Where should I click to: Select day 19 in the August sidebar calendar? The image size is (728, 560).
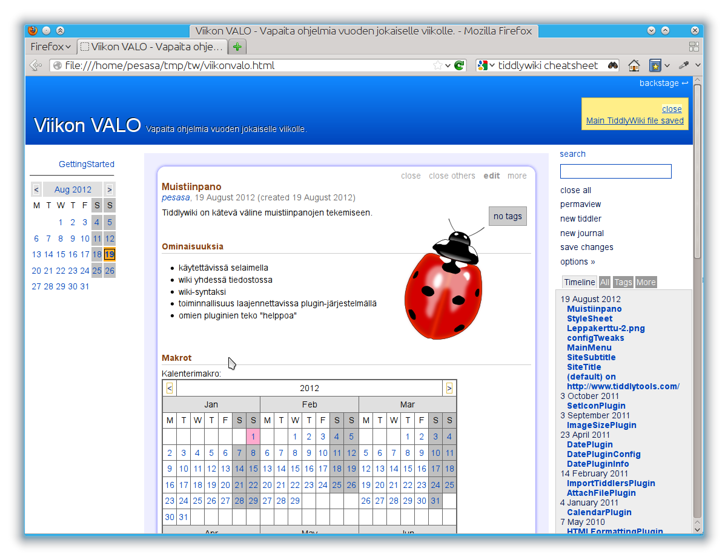click(109, 254)
